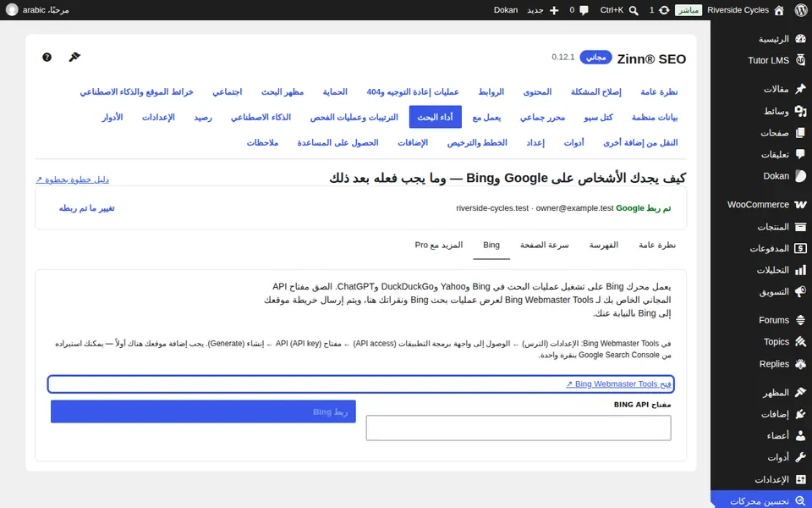This screenshot has height=508, width=812.
Task: Open Replies sidebar icon
Action: tap(801, 363)
